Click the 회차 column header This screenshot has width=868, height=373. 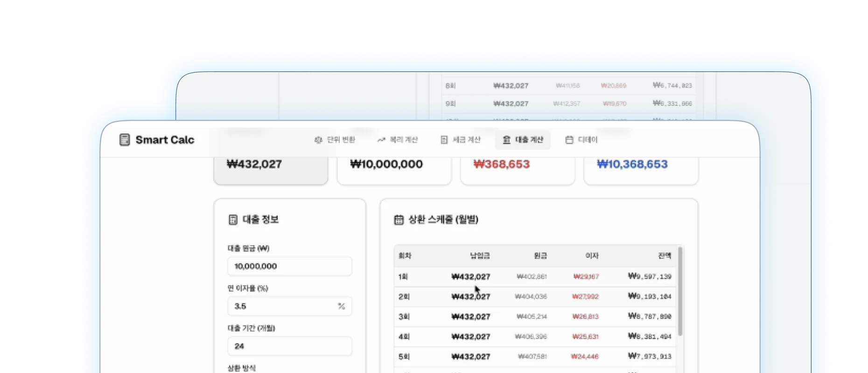tap(405, 256)
